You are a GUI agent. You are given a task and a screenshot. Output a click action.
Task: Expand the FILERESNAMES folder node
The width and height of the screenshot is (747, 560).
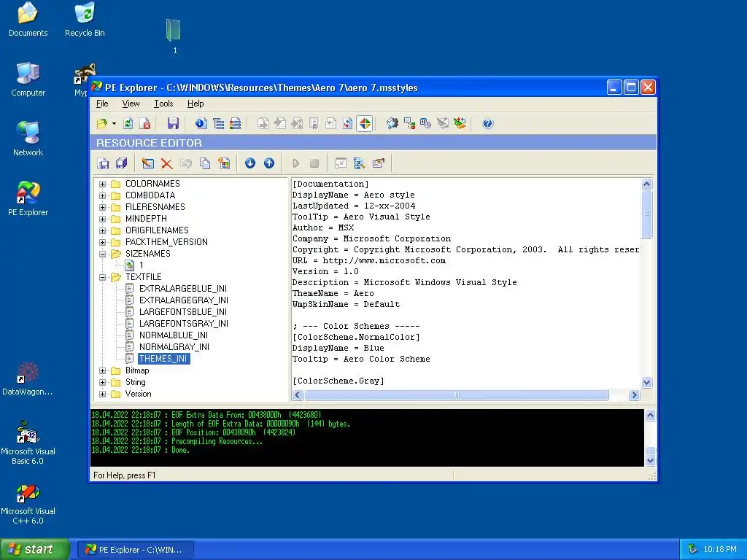click(x=102, y=207)
